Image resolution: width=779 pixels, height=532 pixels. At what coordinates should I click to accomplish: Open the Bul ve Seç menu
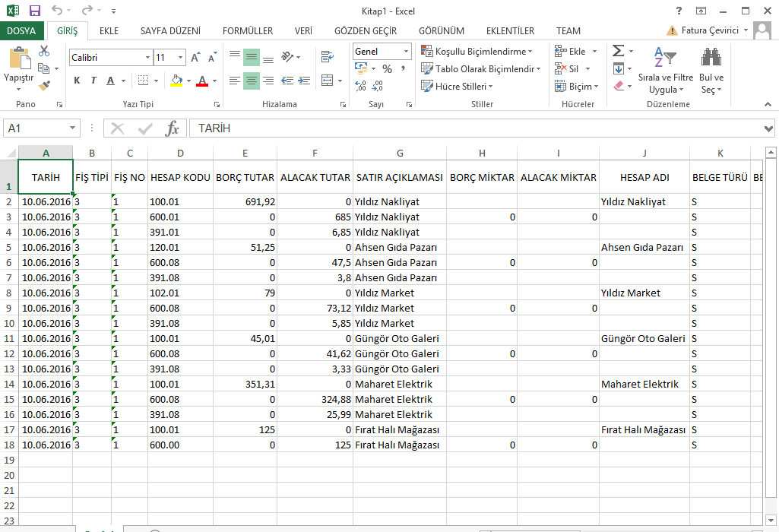tap(711, 71)
